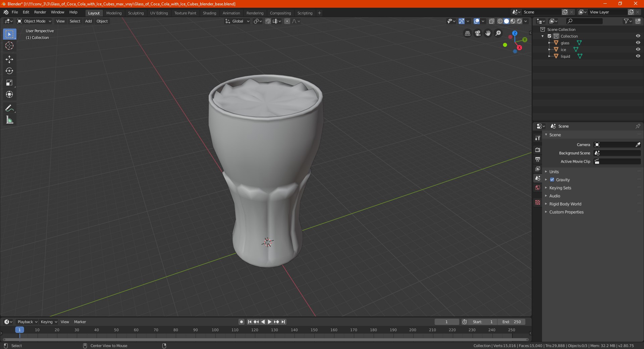Select the Measure ruler tool
The width and height of the screenshot is (644, 349).
point(9,120)
